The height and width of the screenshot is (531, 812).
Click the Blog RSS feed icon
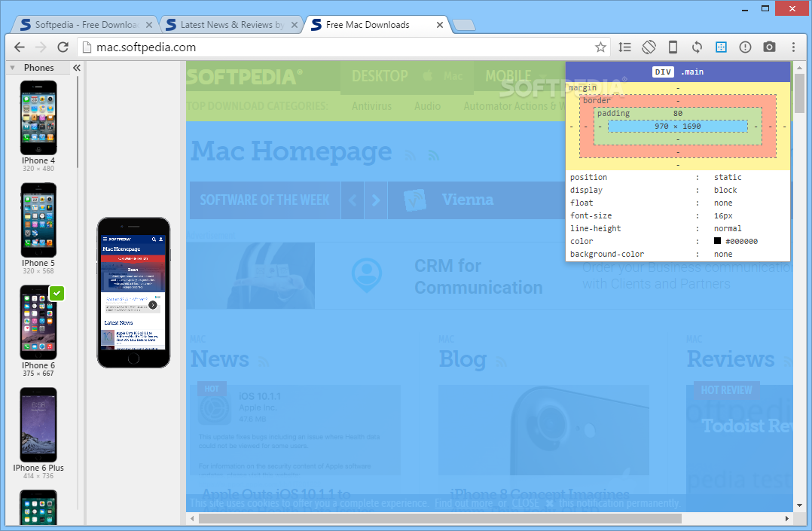[500, 362]
